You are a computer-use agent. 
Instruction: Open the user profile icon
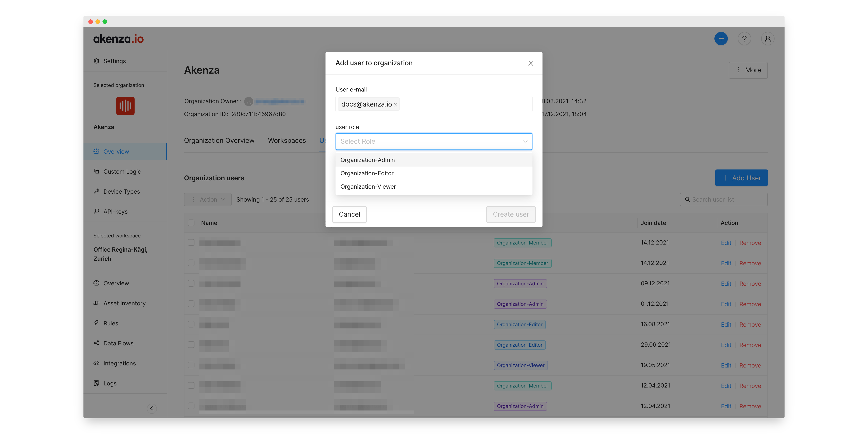(x=767, y=39)
